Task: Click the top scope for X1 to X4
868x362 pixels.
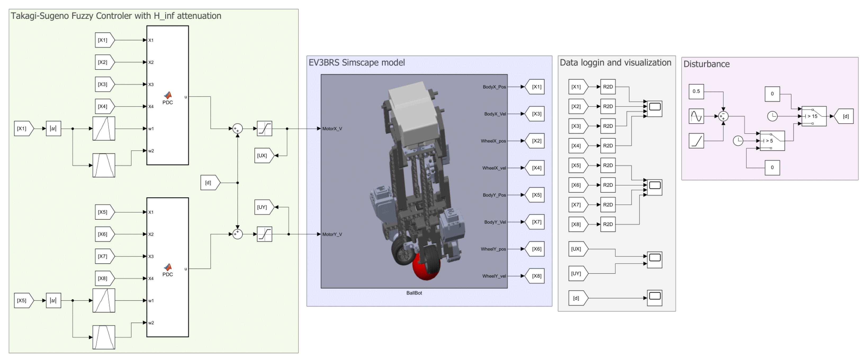Action: [x=654, y=109]
